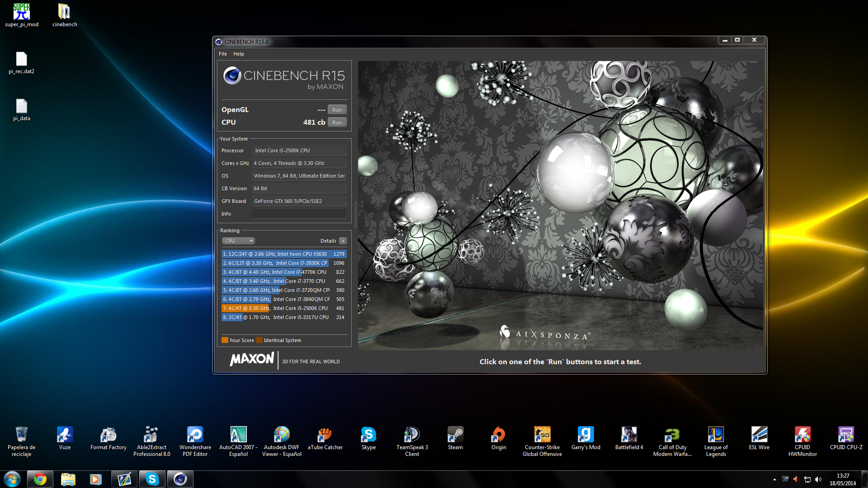The width and height of the screenshot is (868, 488).
Task: Select the orange i5-2500K ranking row
Action: 283,308
